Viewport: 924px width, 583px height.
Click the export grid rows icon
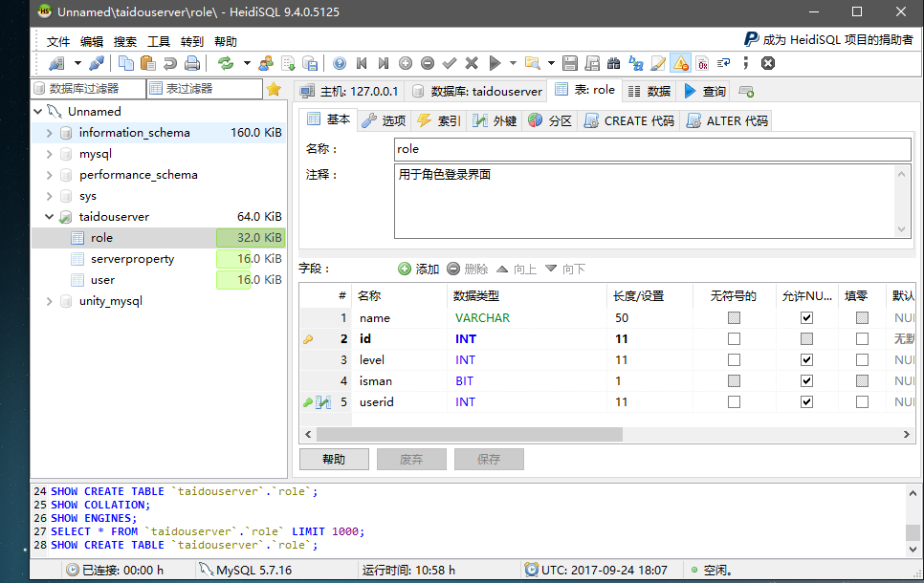tap(288, 63)
